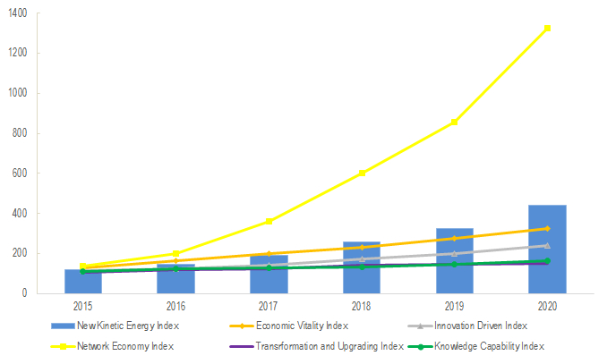This screenshot has height=364, width=607.
Task: Select the 2020 Network Economy Index data point
Action: 547,29
